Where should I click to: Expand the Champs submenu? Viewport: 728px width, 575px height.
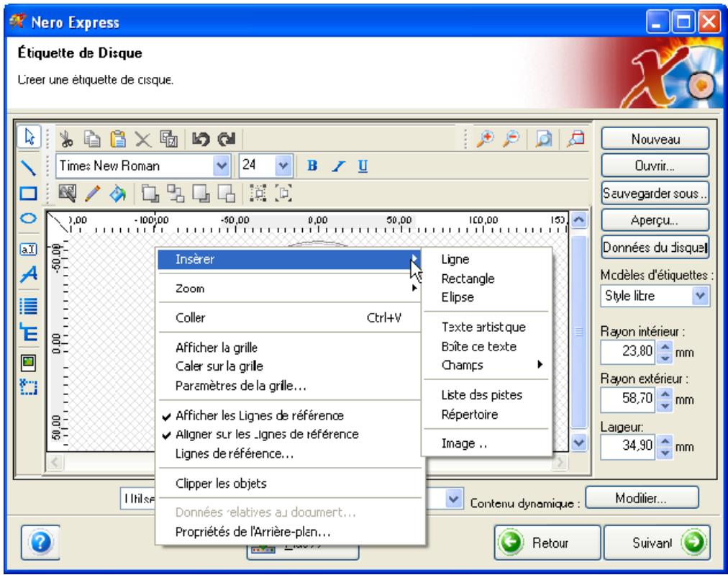click(x=486, y=365)
